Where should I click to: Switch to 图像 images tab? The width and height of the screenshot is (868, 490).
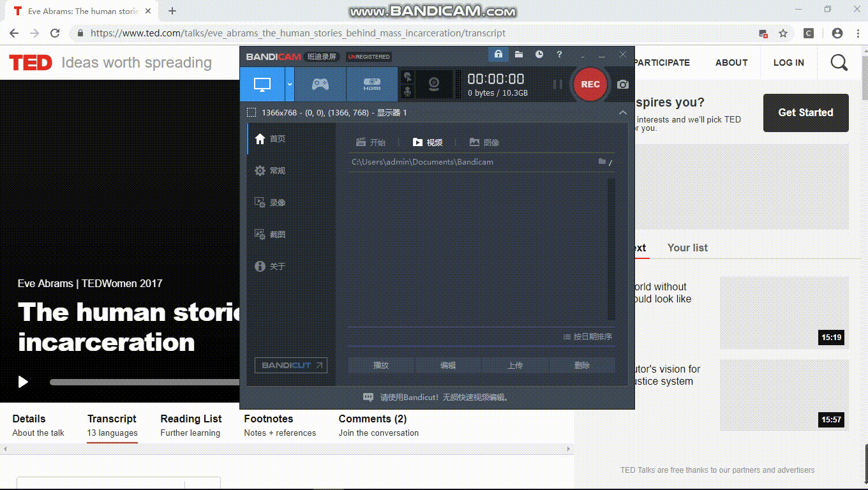[x=484, y=143]
